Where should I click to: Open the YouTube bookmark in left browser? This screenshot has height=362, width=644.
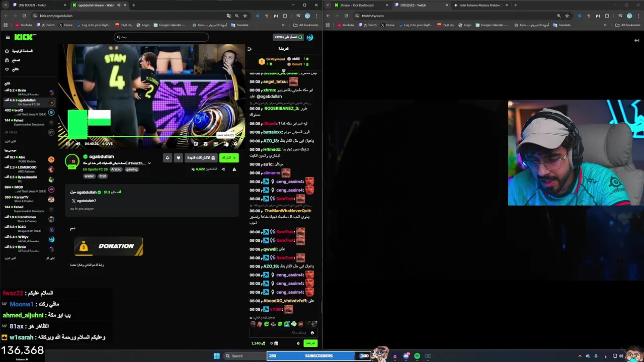pyautogui.click(x=24, y=25)
